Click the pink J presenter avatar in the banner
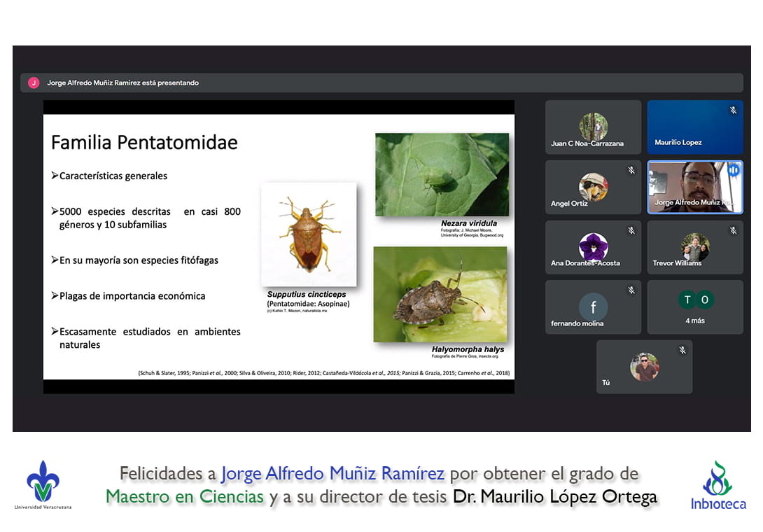 (x=33, y=83)
